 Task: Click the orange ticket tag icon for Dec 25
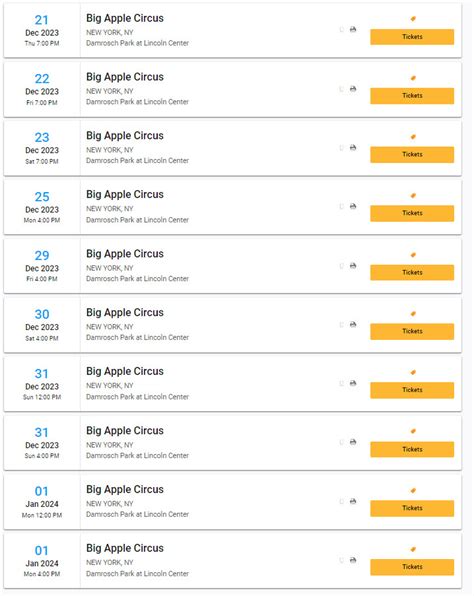point(413,195)
